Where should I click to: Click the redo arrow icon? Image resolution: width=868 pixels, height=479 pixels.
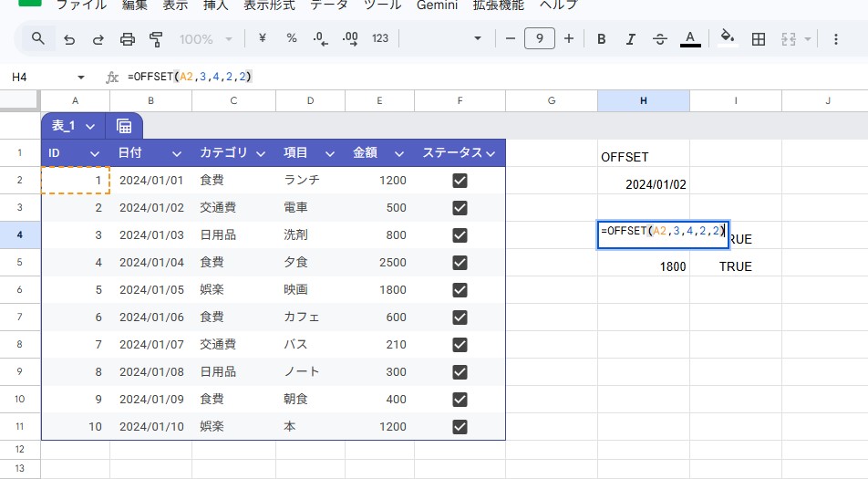coord(98,38)
